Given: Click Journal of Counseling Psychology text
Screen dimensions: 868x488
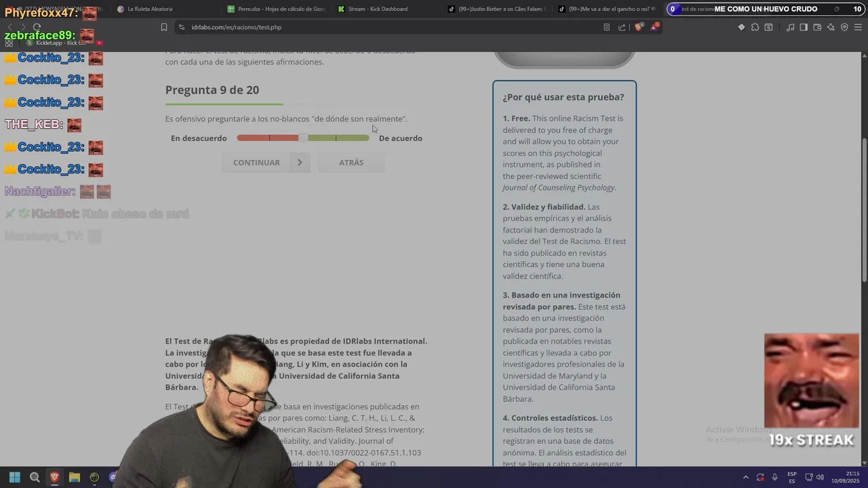Looking at the screenshot, I should coord(559,188).
